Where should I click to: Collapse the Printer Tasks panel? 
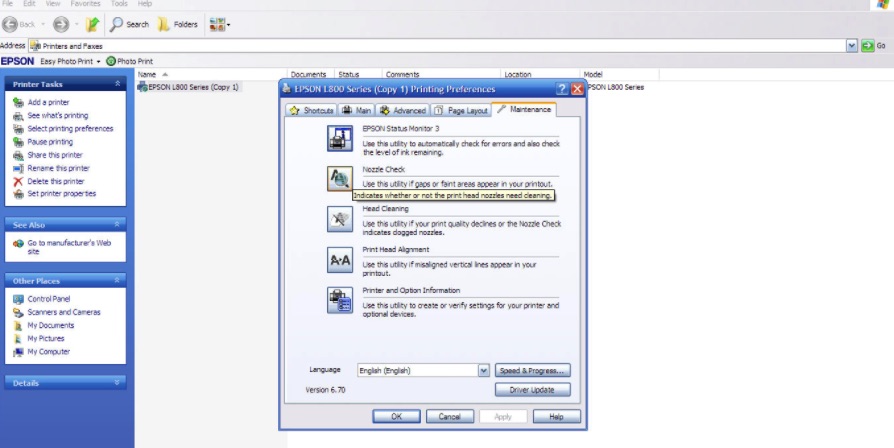tap(117, 84)
